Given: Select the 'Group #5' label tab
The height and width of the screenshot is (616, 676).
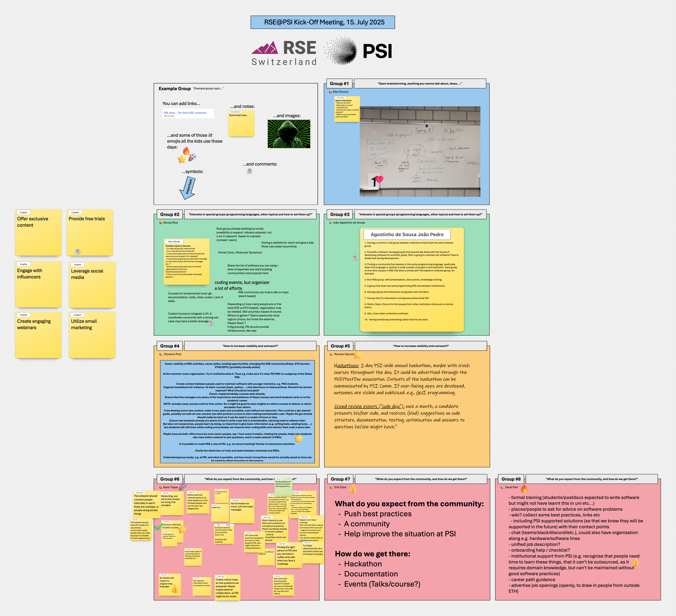Looking at the screenshot, I should (x=340, y=346).
